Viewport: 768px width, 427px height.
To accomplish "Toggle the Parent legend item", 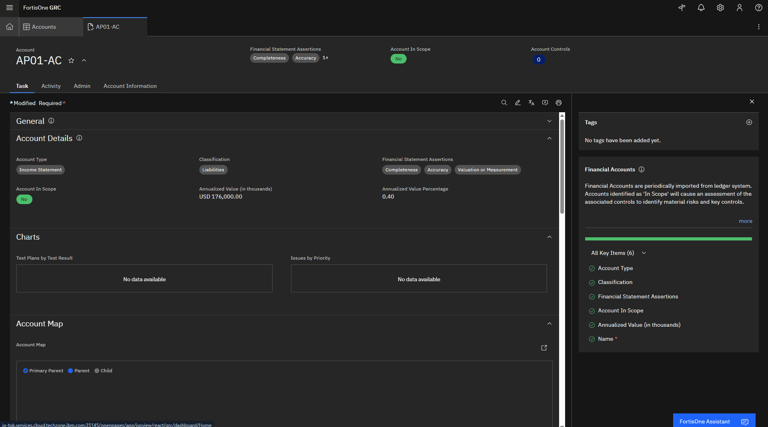I will 78,371.
